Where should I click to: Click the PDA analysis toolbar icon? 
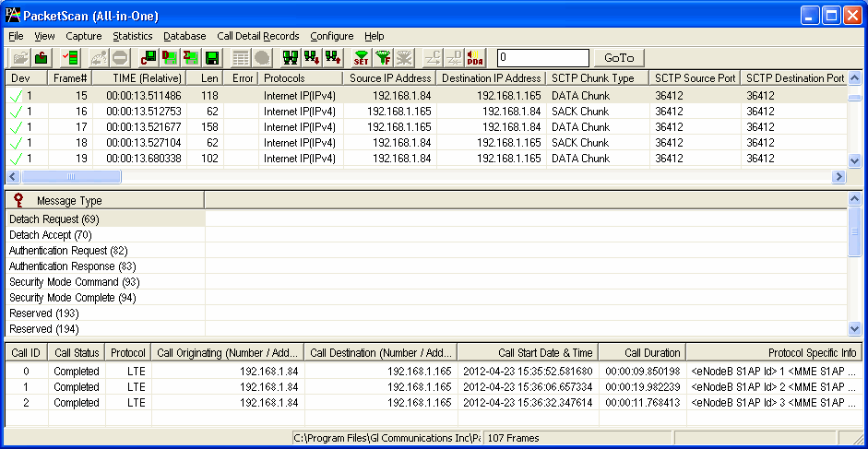[474, 57]
